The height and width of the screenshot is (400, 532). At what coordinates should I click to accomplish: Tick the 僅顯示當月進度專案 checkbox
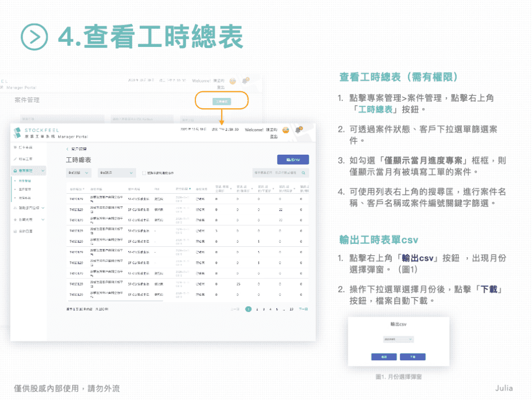point(144,173)
